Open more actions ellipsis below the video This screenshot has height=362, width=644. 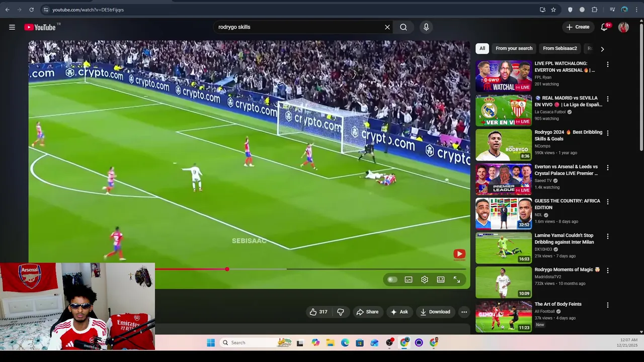(x=464, y=312)
